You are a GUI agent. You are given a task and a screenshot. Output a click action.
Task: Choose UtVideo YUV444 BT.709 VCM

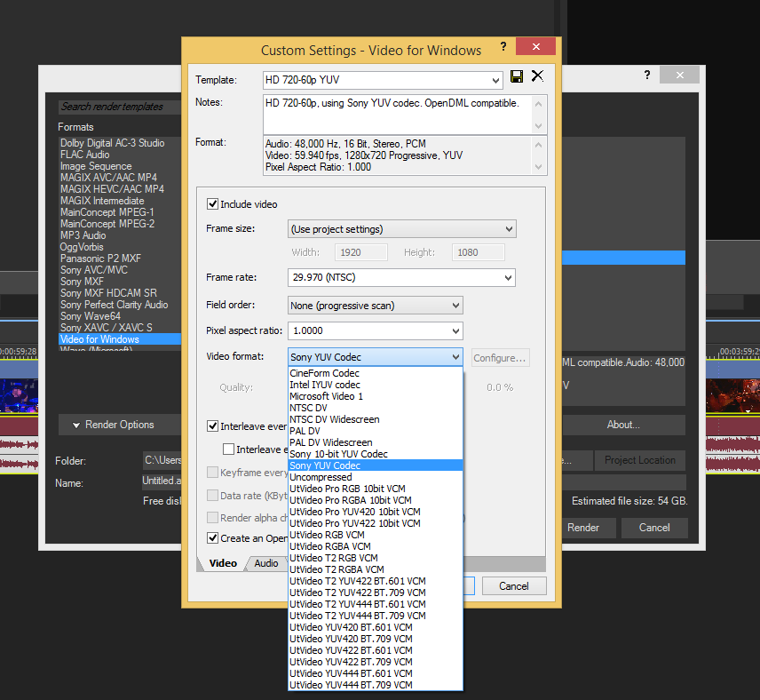click(x=376, y=685)
